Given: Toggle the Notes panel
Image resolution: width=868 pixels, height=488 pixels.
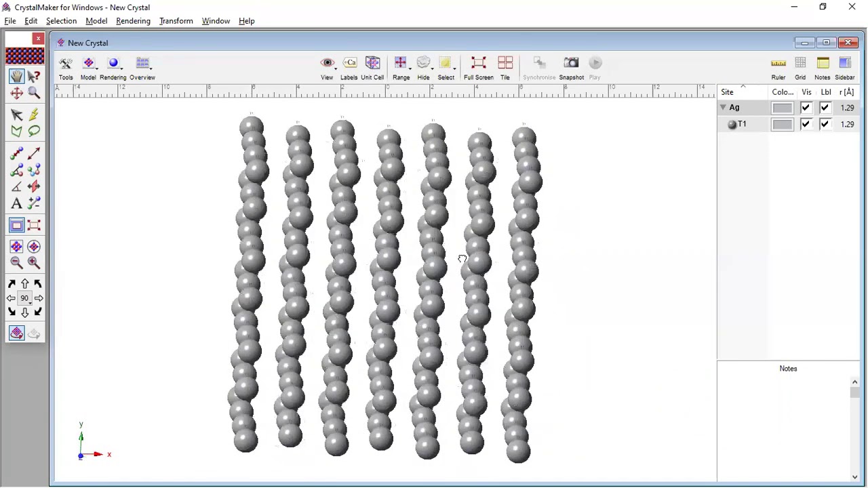Looking at the screenshot, I should point(823,68).
